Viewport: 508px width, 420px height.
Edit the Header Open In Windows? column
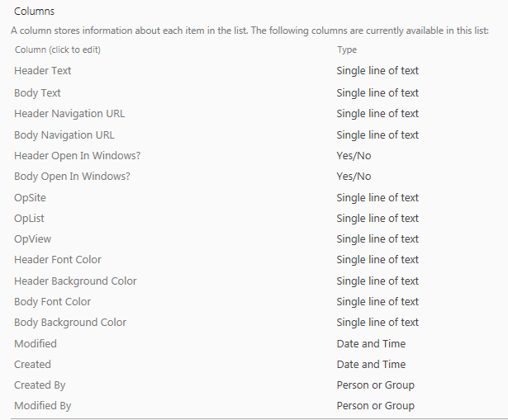[78, 156]
